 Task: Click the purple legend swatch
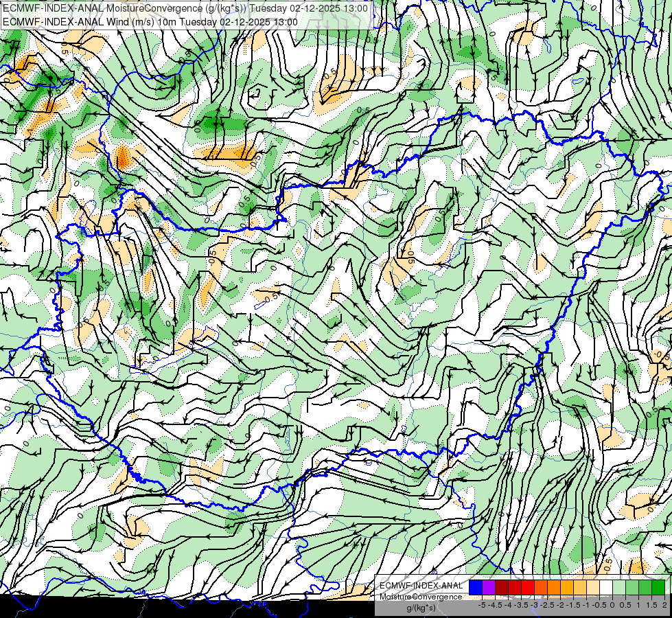click(489, 587)
